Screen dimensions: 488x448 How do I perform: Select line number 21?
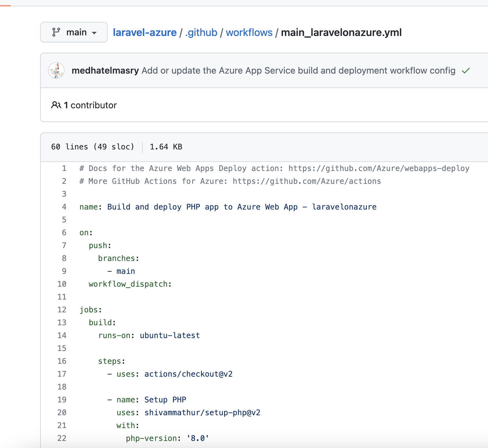(x=62, y=426)
